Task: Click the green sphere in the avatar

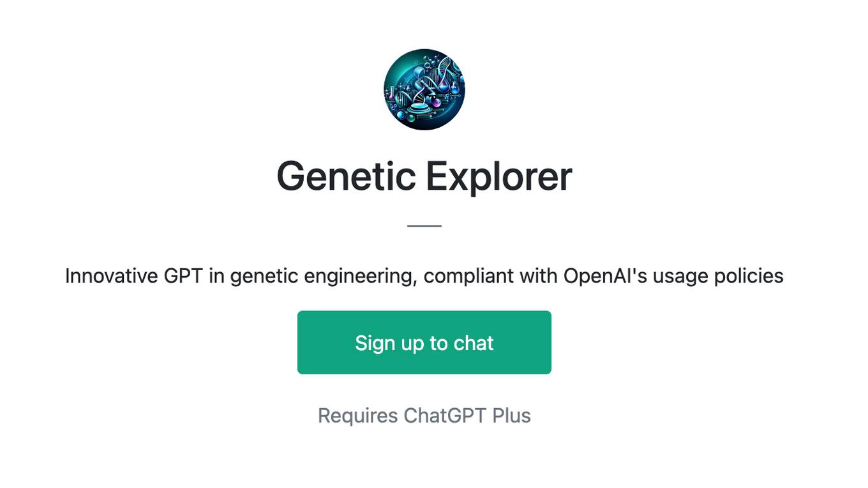Action: click(410, 118)
